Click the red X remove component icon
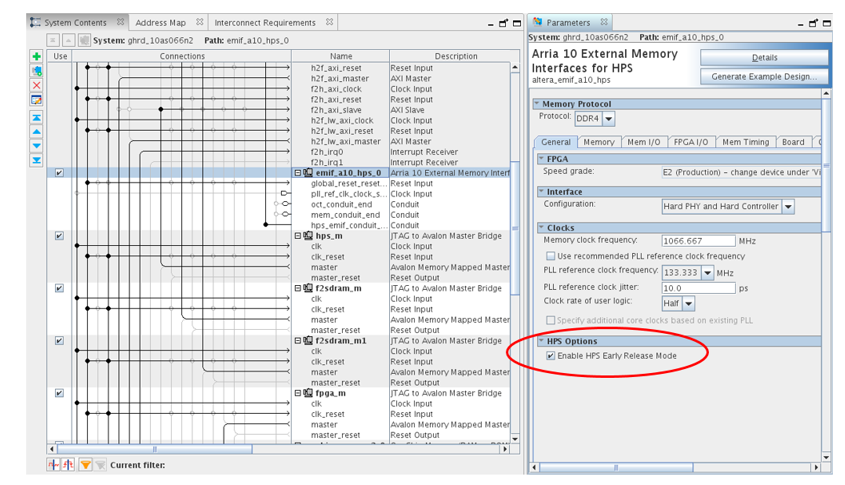 (36, 85)
